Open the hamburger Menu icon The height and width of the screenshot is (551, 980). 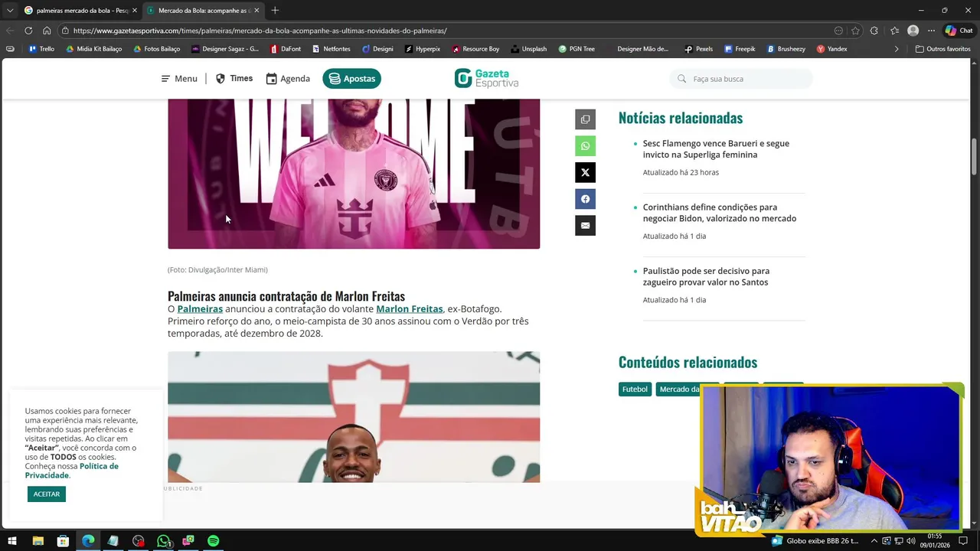[x=165, y=79]
